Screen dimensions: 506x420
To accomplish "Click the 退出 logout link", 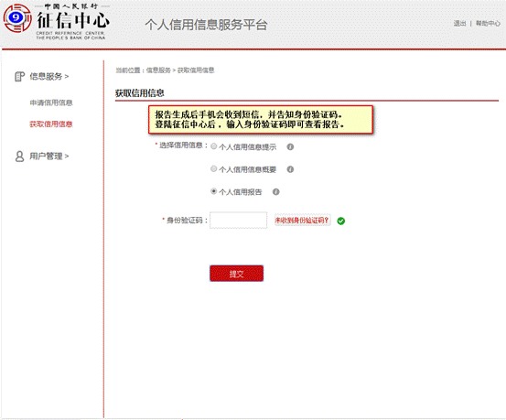I will point(459,23).
